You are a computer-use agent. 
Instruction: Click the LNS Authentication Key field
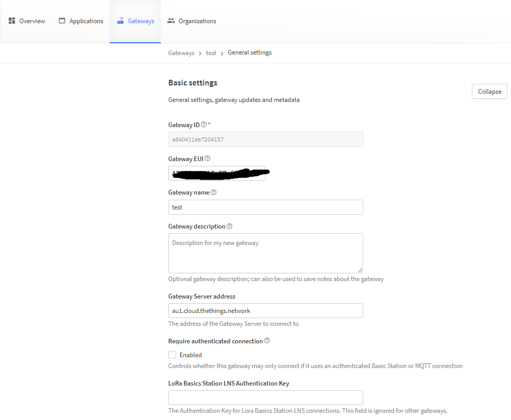[265, 397]
